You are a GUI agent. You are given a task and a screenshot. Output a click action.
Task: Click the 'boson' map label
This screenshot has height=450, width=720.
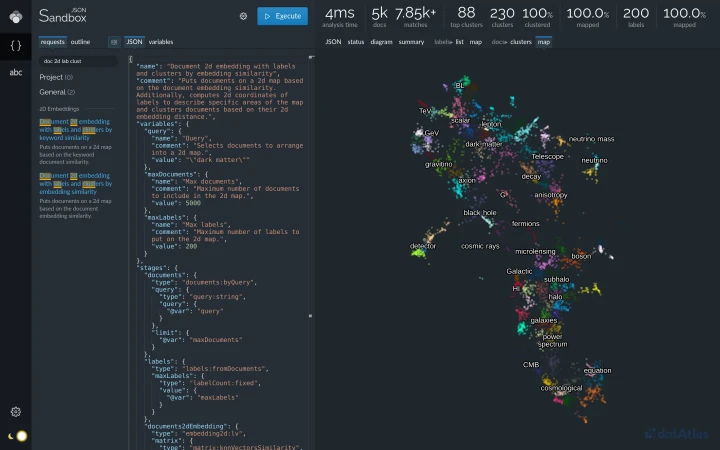581,256
